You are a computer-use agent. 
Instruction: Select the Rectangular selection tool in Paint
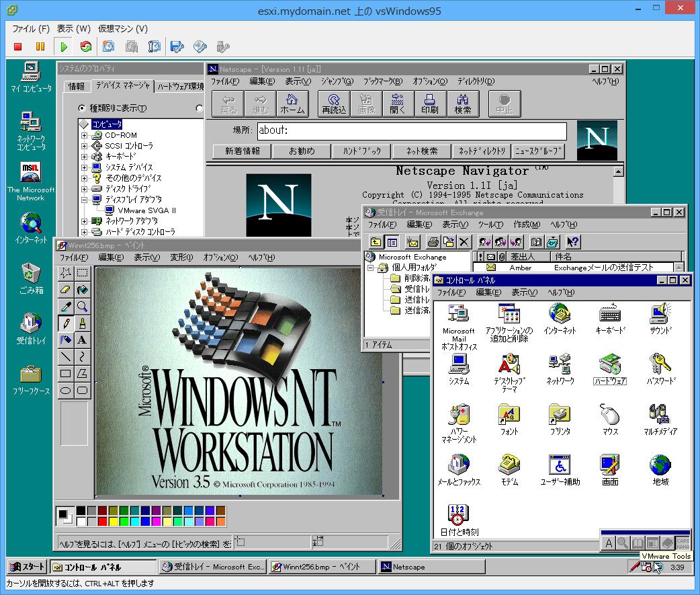pos(82,273)
